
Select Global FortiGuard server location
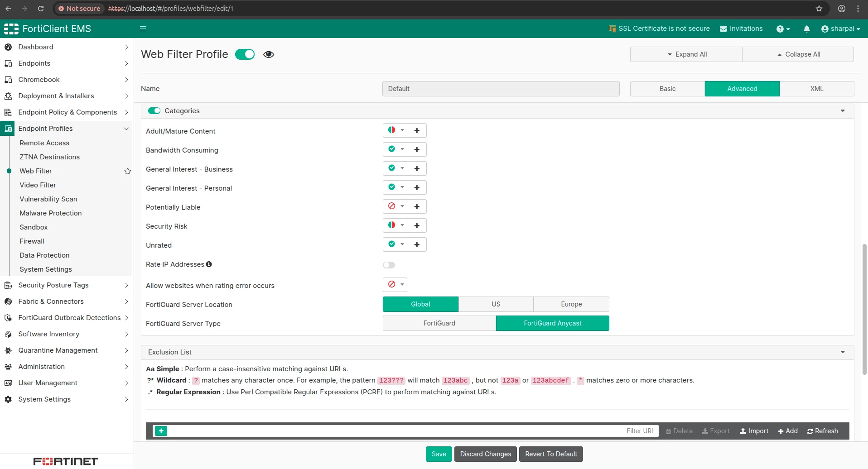[420, 304]
